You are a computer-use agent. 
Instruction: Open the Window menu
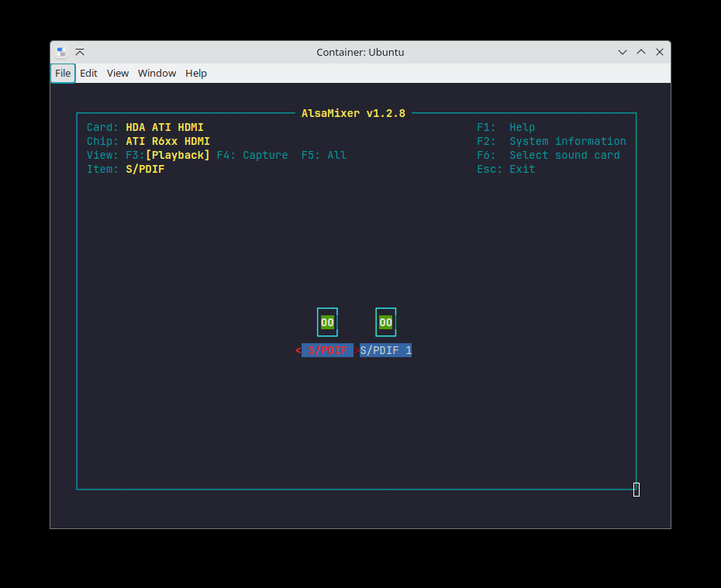(157, 74)
